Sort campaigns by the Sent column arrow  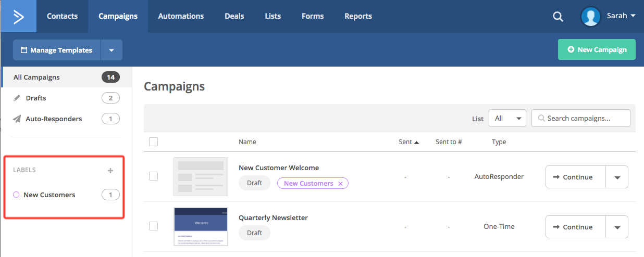click(416, 142)
